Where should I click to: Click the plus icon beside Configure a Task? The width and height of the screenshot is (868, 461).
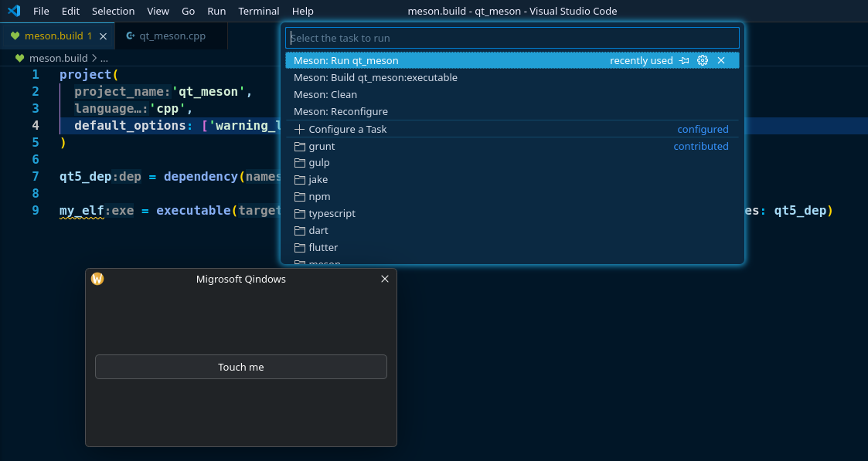coord(299,130)
